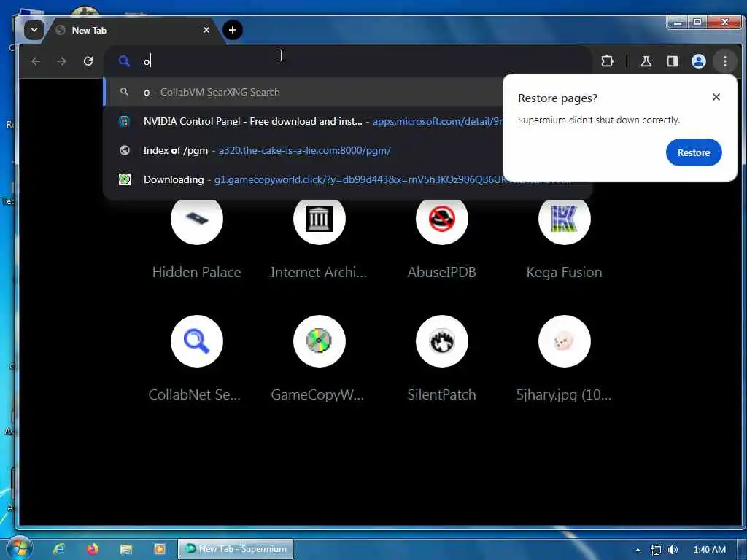Close the New Tab tab

point(206,30)
